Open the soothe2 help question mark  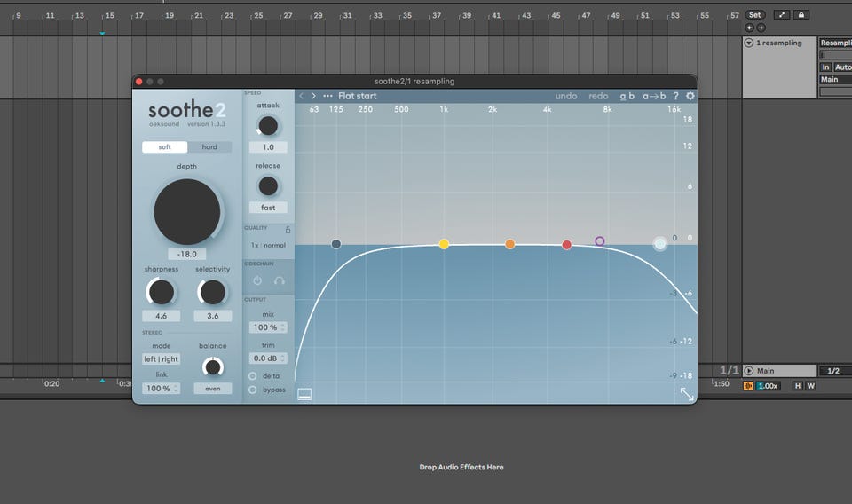pyautogui.click(x=676, y=96)
